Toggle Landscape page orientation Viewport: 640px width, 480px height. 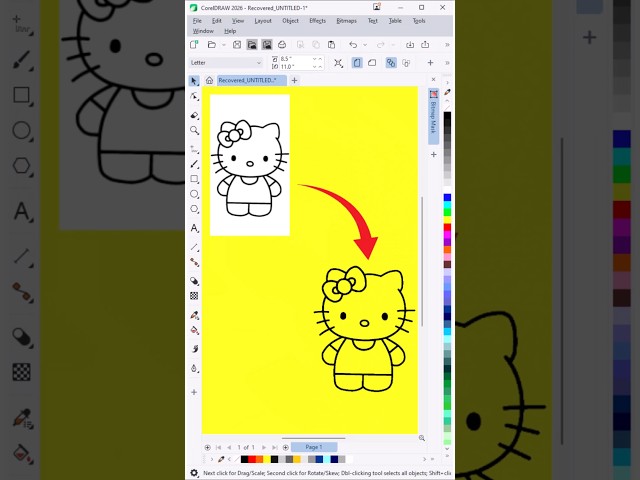coord(372,63)
